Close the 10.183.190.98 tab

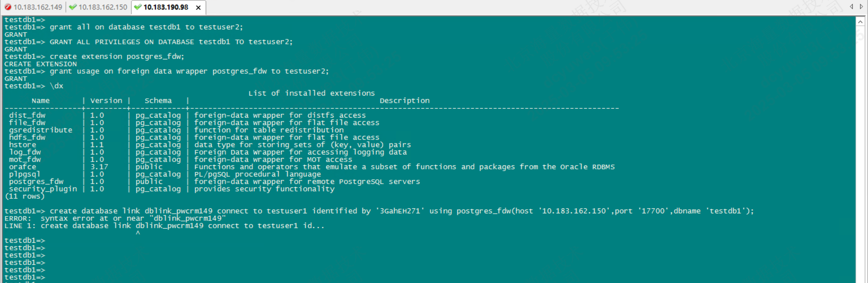click(x=198, y=8)
